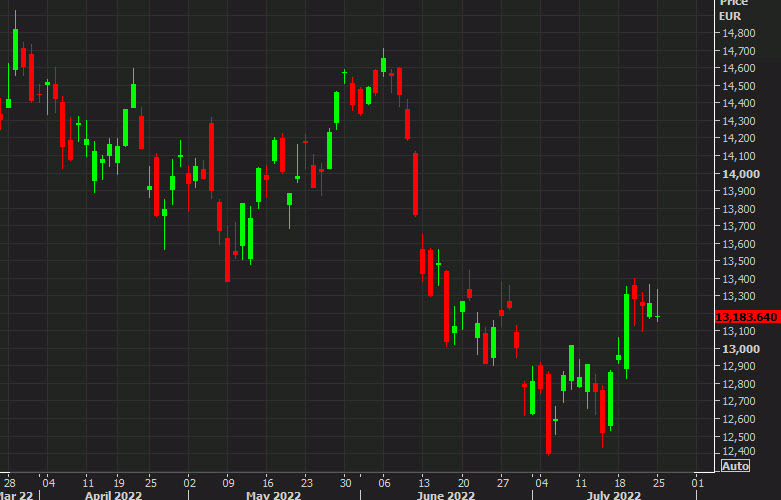This screenshot has width=781, height=500.
Task: Click the 14,600 price axis label
Action: pyautogui.click(x=739, y=68)
